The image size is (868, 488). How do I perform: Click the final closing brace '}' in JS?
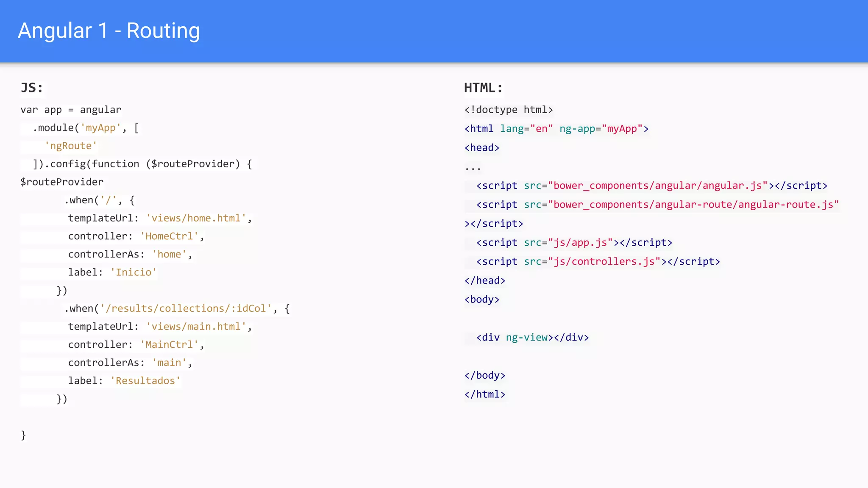[x=23, y=435]
